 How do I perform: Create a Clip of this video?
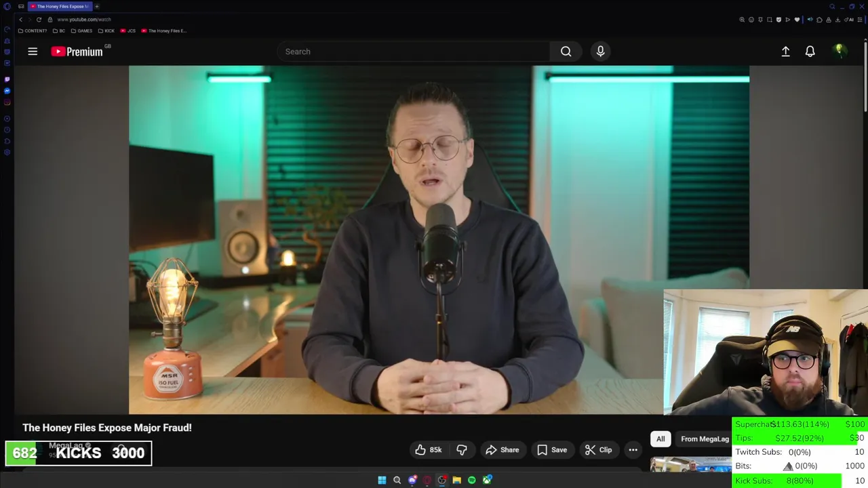[599, 450]
